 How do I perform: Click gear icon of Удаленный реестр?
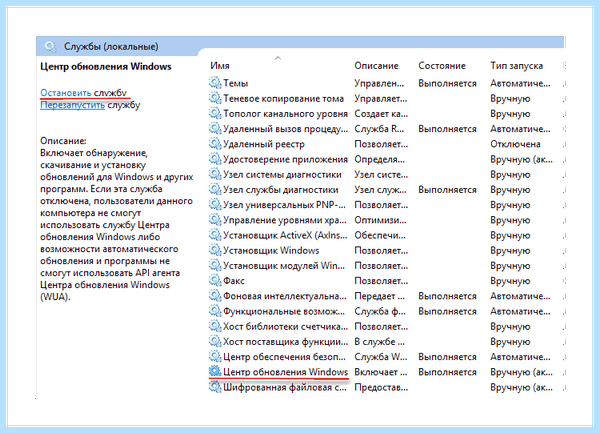click(215, 143)
